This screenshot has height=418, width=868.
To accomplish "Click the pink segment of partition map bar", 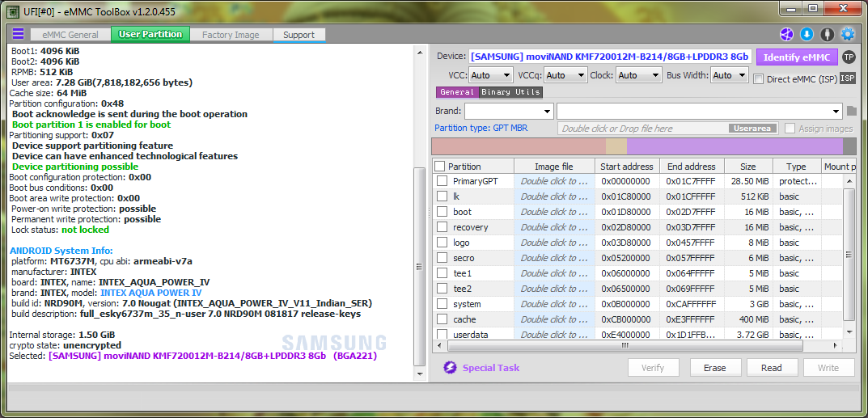I will click(519, 146).
